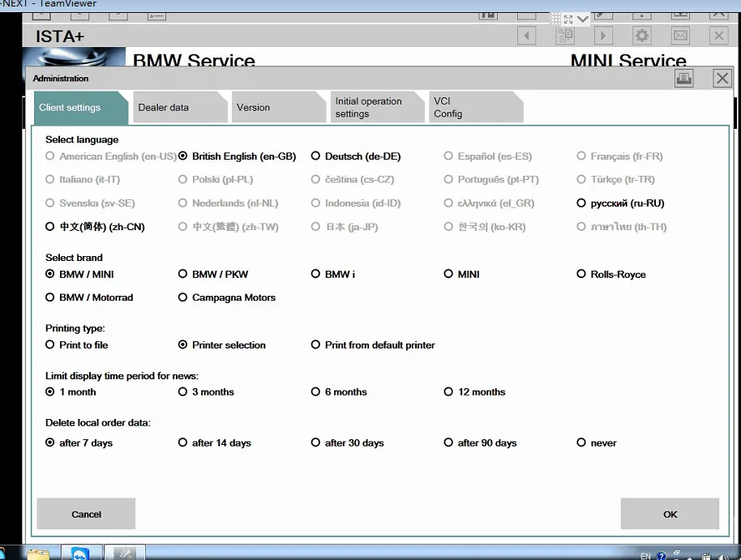The image size is (741, 560).
Task: Choose Print from default printer
Action: (x=373, y=345)
